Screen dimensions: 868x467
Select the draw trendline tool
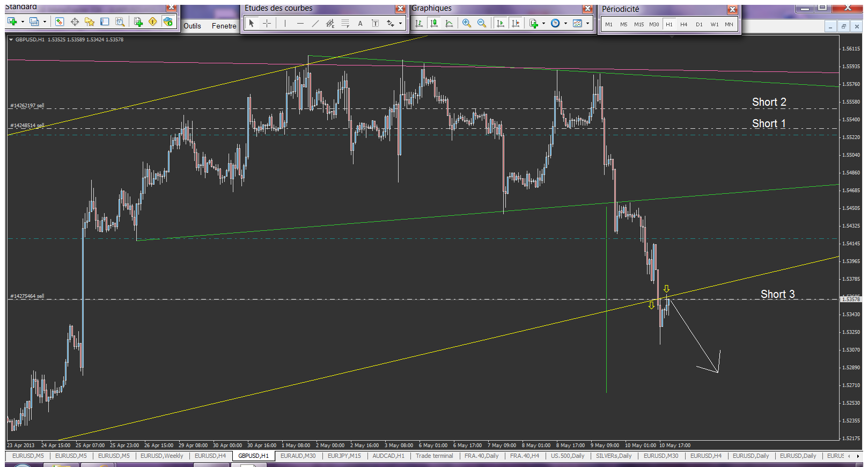pyautogui.click(x=315, y=23)
